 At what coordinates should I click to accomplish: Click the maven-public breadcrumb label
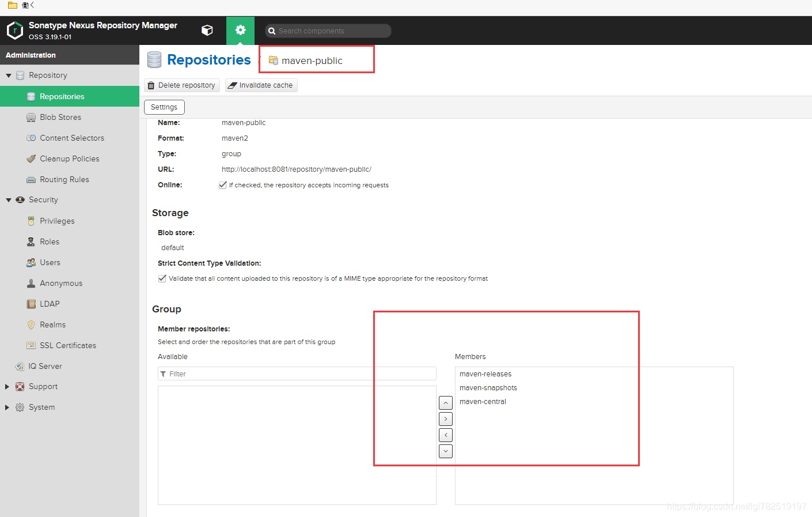click(312, 61)
